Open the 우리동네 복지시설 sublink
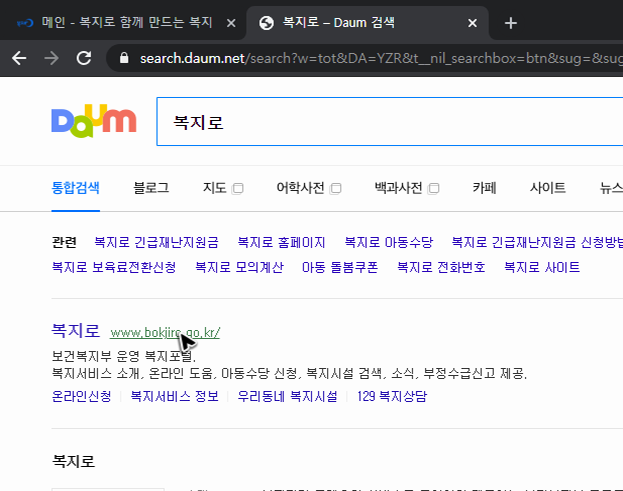Screen dimensions: 623x491 point(288,396)
